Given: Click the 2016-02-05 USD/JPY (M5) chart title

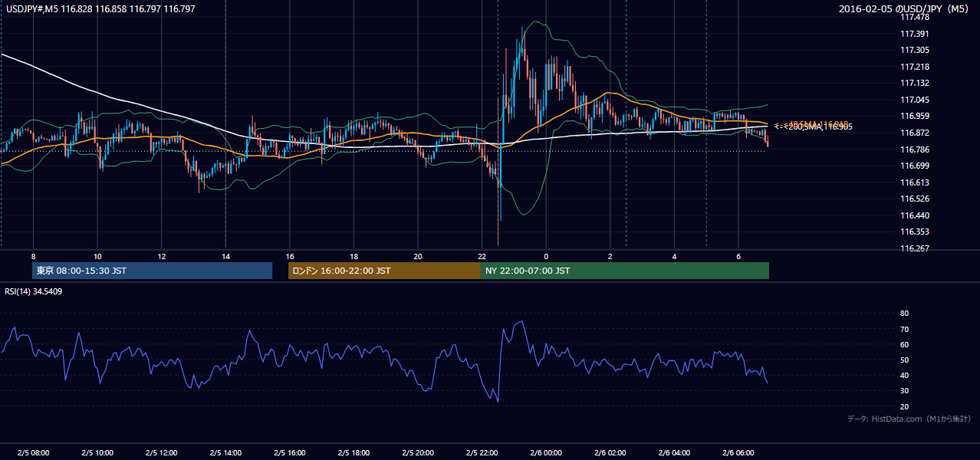Looking at the screenshot, I should 905,8.
